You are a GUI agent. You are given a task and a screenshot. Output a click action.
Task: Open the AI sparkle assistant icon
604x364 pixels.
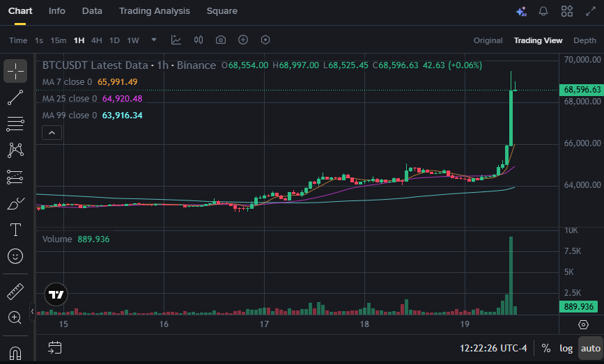(x=521, y=12)
